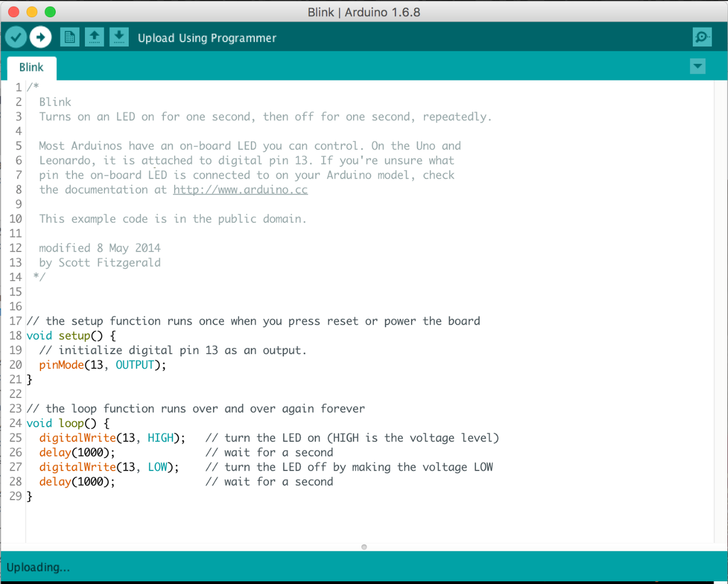Create a new sketch via New icon
The width and height of the screenshot is (728, 584).
[70, 36]
